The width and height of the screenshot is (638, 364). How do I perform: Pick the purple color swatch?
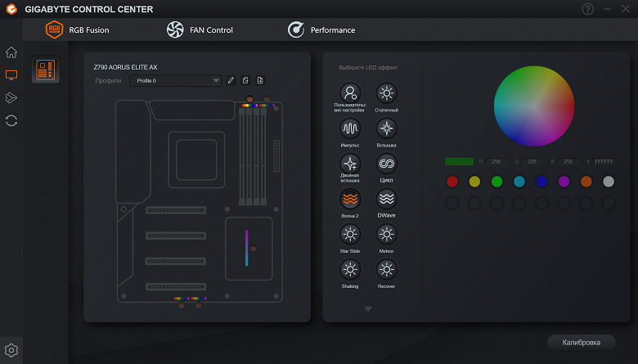(564, 182)
